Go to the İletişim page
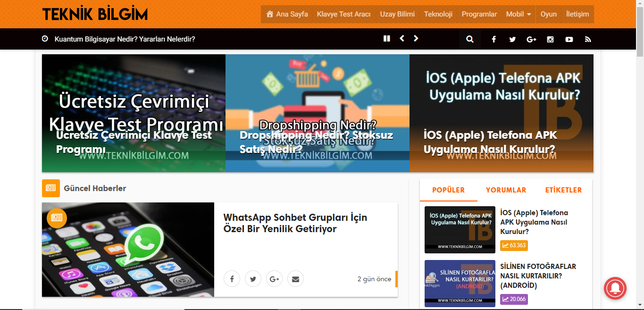The height and width of the screenshot is (310, 644). click(x=577, y=14)
